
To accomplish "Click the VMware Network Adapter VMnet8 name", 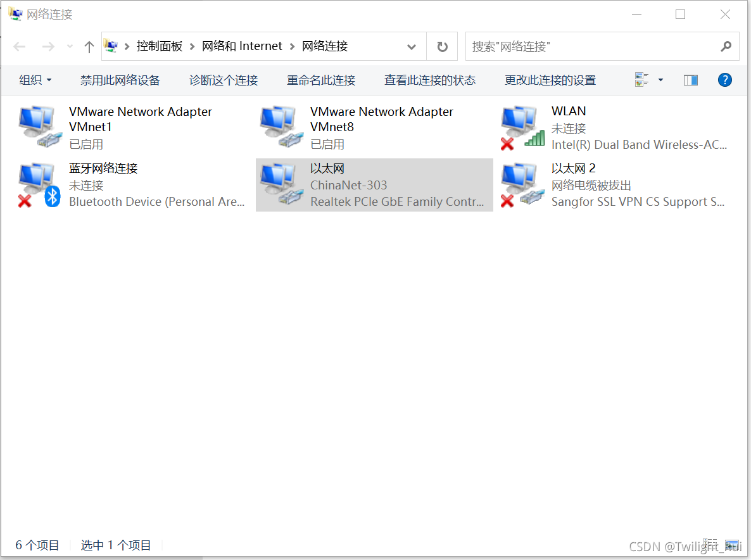I will click(382, 119).
